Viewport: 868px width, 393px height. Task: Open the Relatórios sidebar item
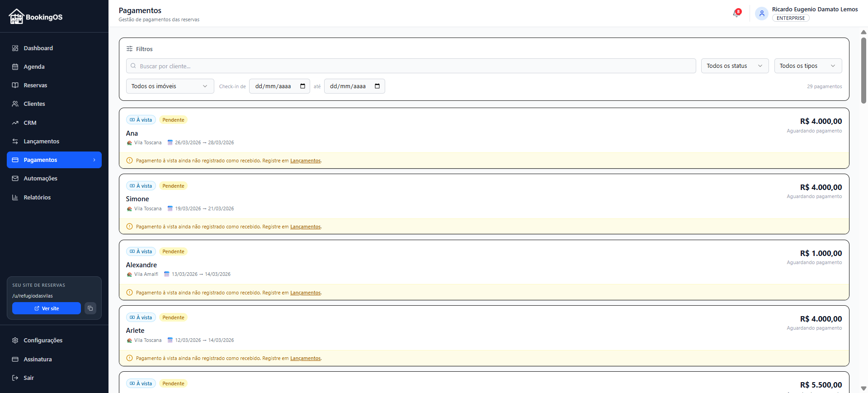coord(37,198)
